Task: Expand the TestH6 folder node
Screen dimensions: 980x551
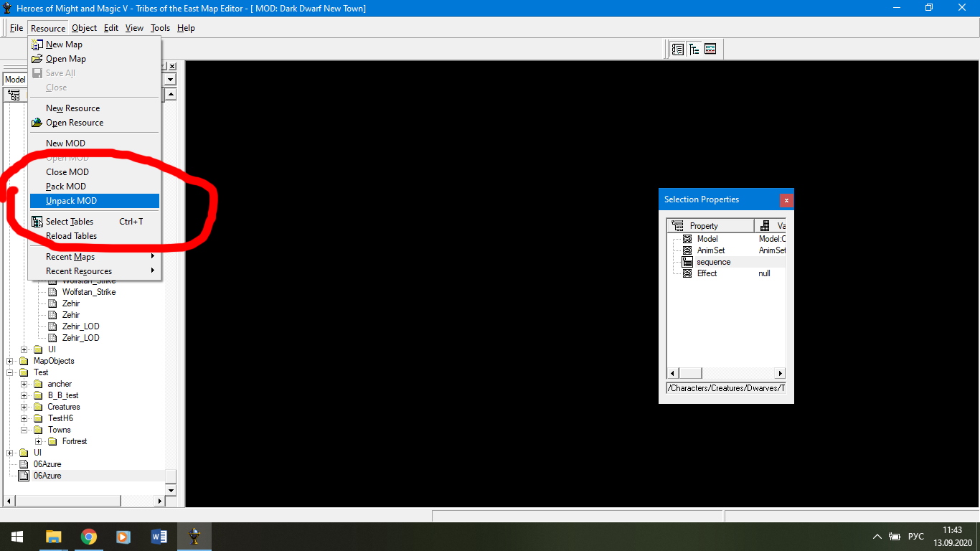Action: click(x=24, y=418)
